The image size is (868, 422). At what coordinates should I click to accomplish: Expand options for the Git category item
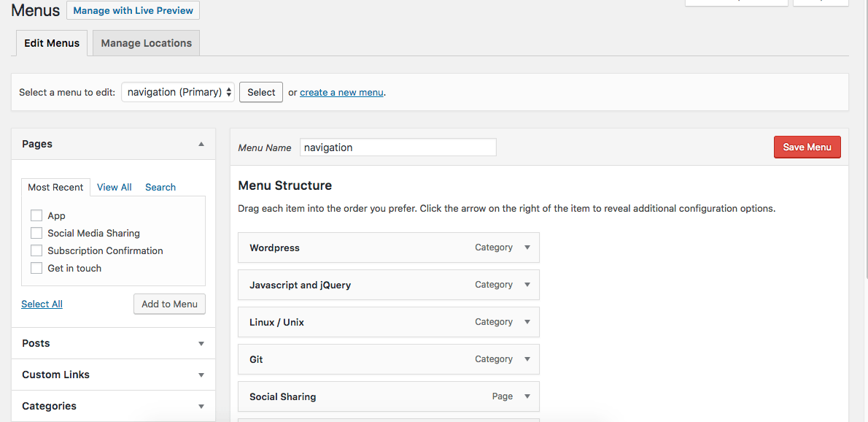(527, 359)
